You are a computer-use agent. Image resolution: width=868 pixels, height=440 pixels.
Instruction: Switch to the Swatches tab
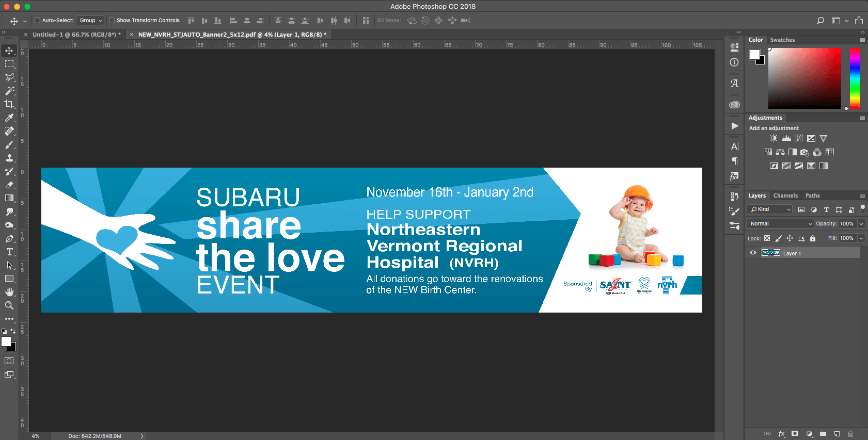pyautogui.click(x=782, y=40)
